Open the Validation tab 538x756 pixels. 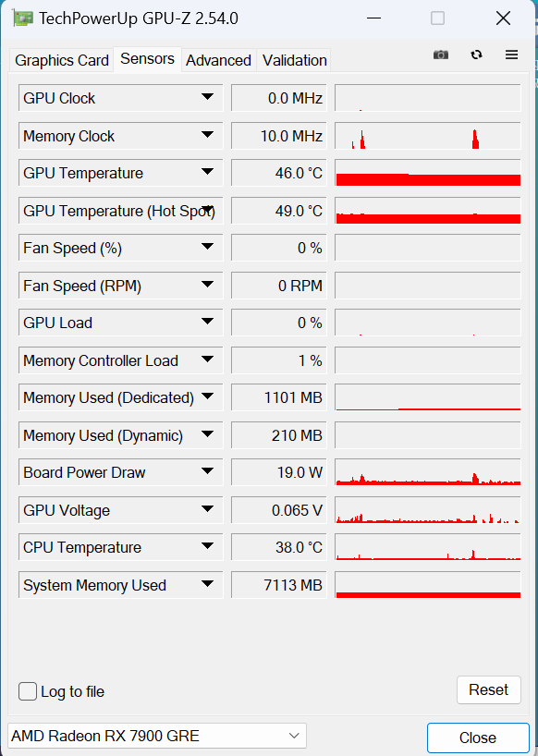pyautogui.click(x=295, y=60)
